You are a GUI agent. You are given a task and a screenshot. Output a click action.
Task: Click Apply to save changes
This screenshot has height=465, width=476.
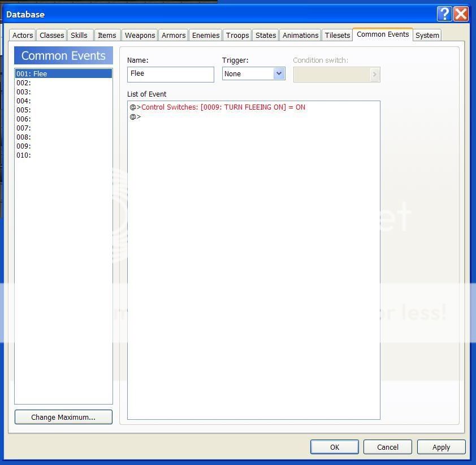441,447
